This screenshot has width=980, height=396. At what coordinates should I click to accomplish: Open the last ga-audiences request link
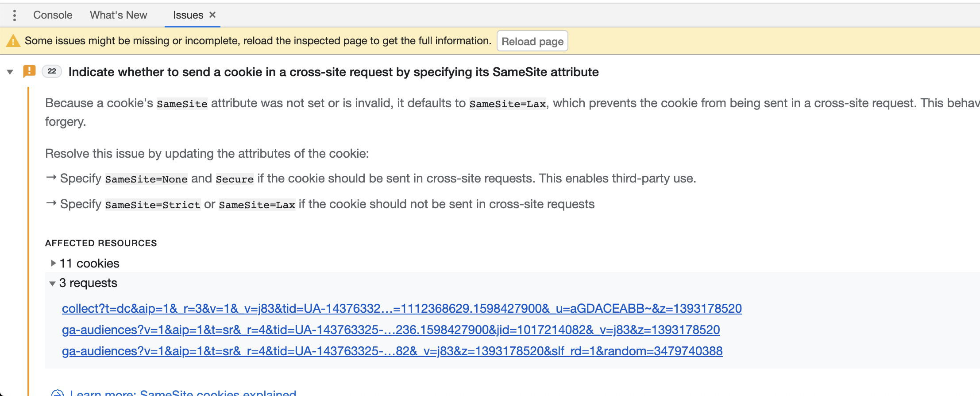[392, 351]
